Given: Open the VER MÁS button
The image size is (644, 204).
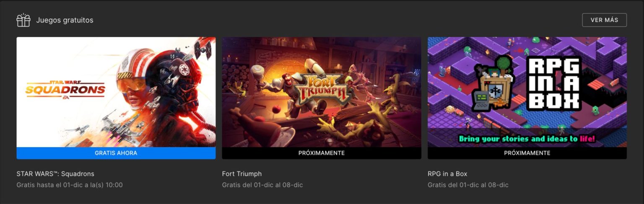Looking at the screenshot, I should point(604,20).
